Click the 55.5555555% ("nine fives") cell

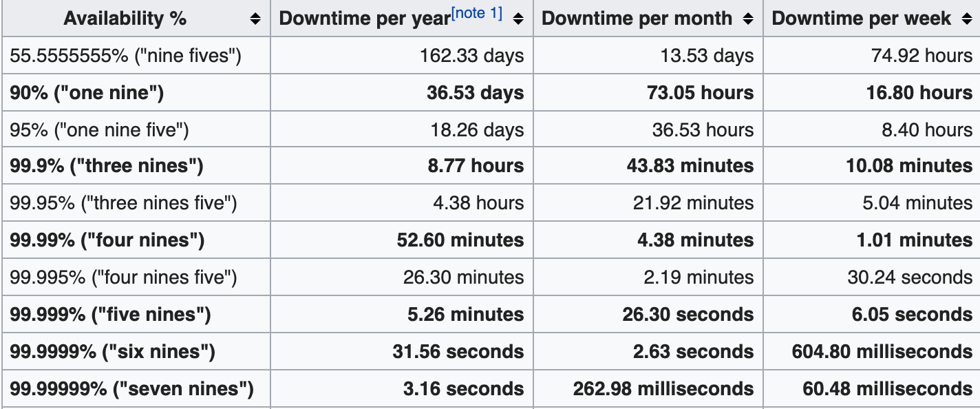pos(136,55)
